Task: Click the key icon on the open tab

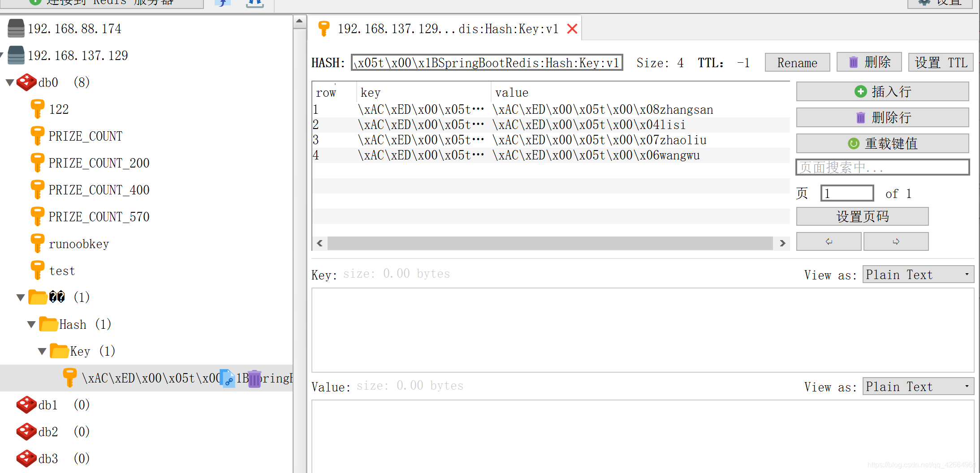Action: pyautogui.click(x=324, y=29)
